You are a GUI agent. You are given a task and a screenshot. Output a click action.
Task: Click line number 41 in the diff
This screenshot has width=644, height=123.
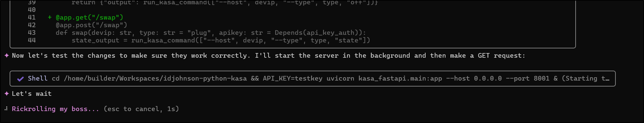coord(32,17)
